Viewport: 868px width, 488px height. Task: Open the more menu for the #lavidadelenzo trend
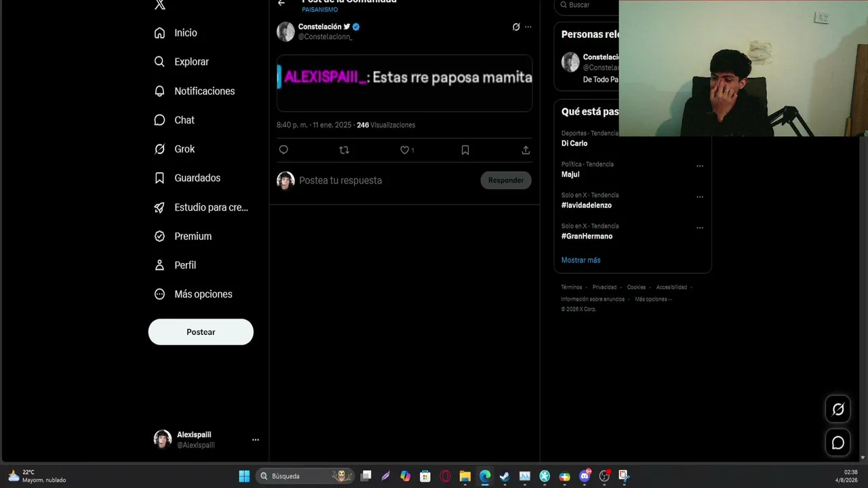pos(700,197)
